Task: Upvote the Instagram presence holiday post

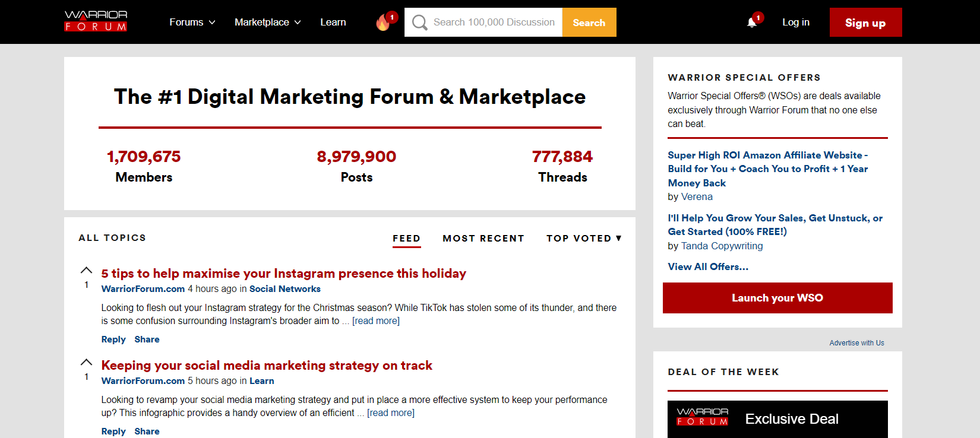Action: pos(86,270)
